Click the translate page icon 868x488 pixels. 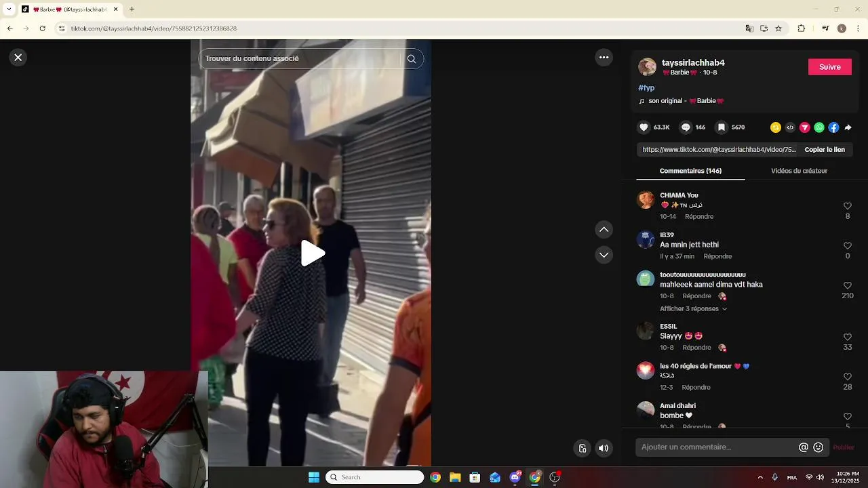click(749, 28)
